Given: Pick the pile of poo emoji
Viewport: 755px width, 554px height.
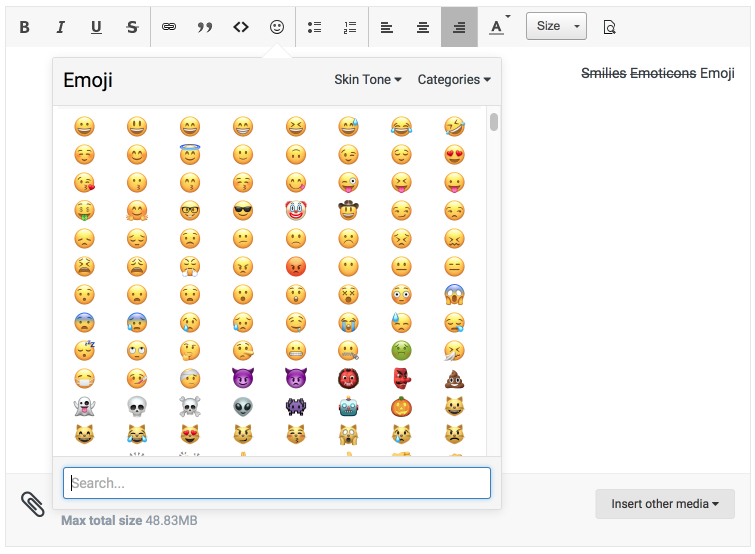Looking at the screenshot, I should click(454, 378).
